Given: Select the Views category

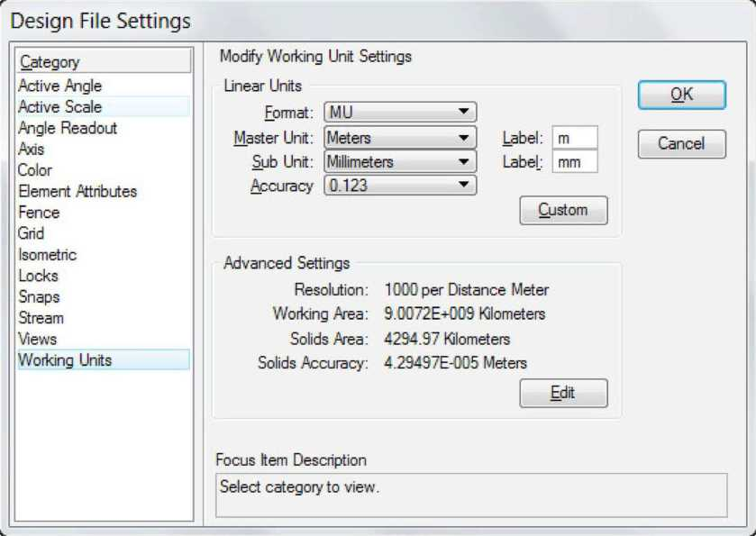Looking at the screenshot, I should click(38, 339).
